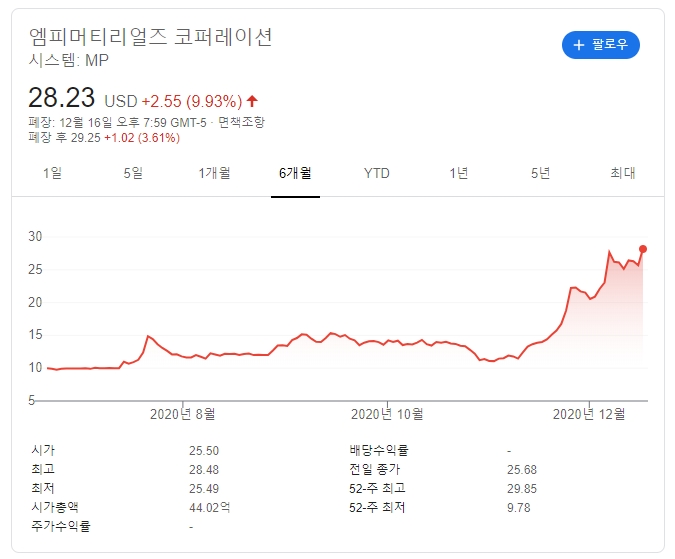Select the 1일 time range tab
This screenshot has width=675, height=559.
pos(52,173)
